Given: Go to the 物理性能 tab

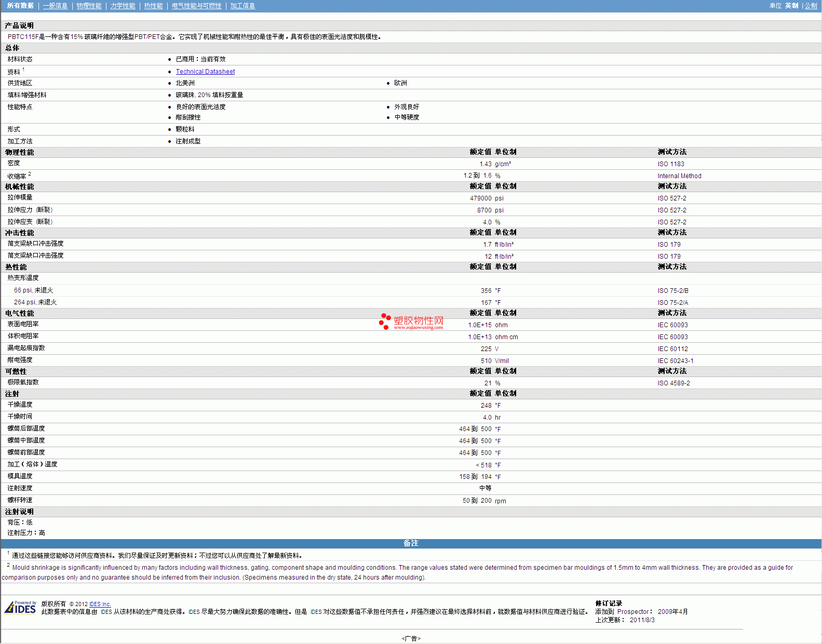Looking at the screenshot, I should point(89,6).
